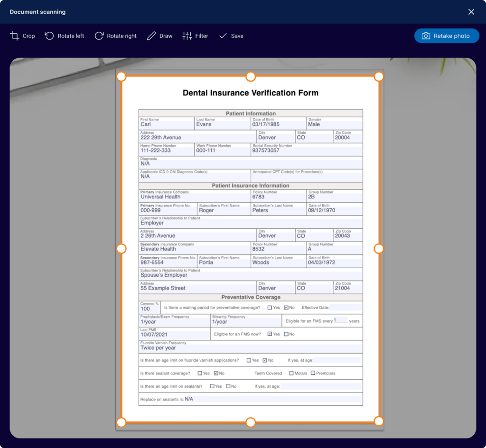Click the Save checkmark icon
Image resolution: width=486 pixels, height=448 pixels.
pos(223,36)
